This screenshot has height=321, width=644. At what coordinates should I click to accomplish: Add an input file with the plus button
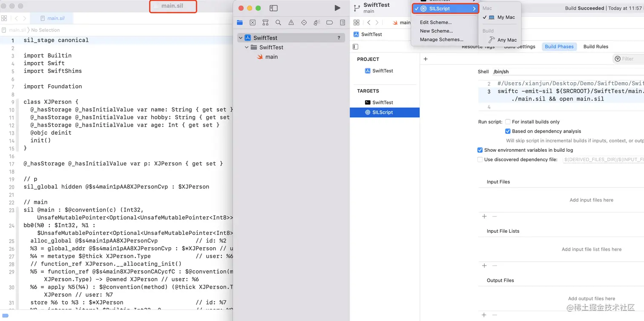click(484, 217)
